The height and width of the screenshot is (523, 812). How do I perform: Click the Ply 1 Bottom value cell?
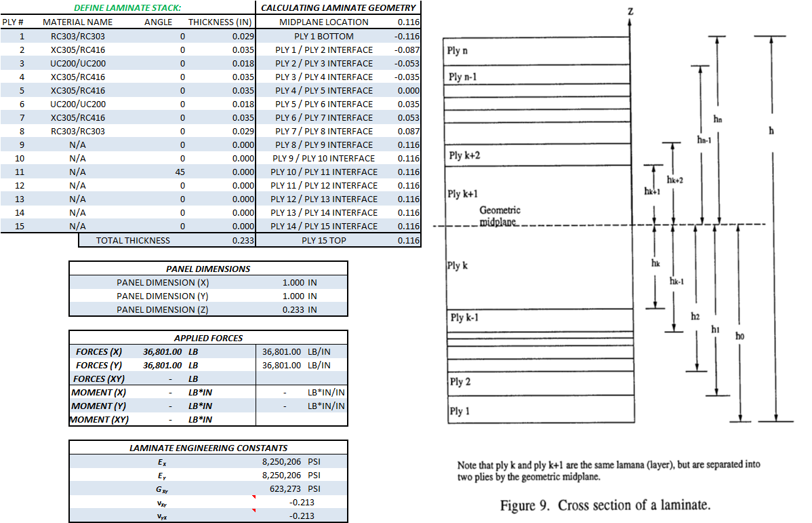pos(407,36)
